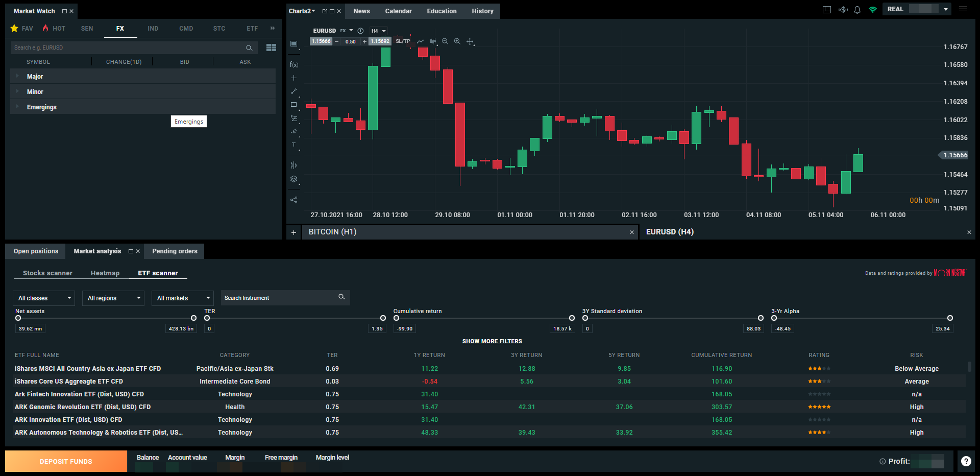Click the SHOW MORE FILTERS link
The height and width of the screenshot is (476, 980).
click(x=492, y=341)
